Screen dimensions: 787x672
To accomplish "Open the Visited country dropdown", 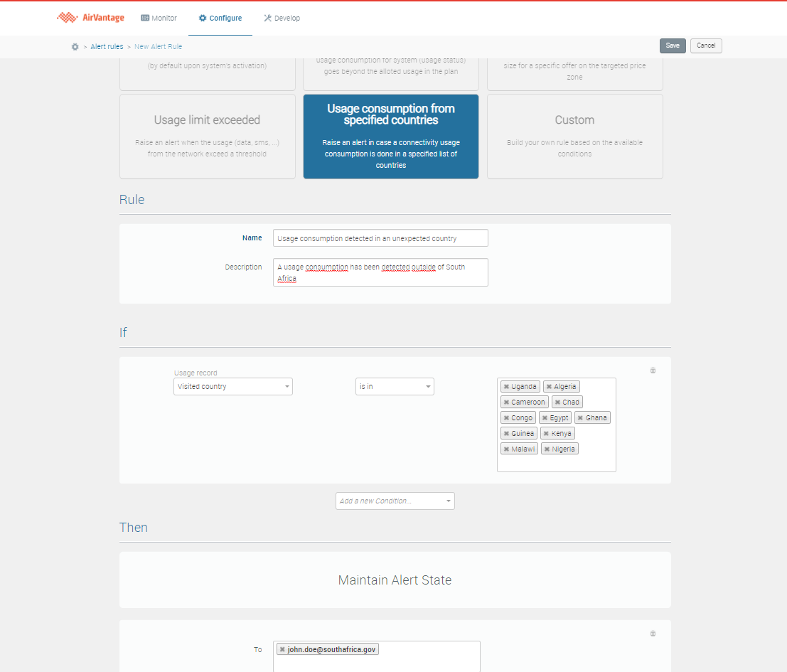I will [232, 387].
